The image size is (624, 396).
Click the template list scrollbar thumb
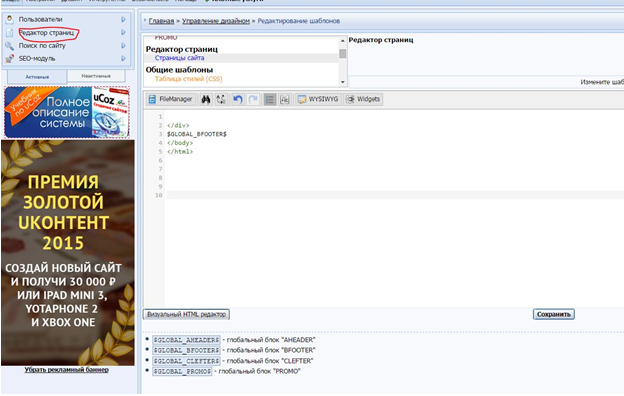point(342,53)
